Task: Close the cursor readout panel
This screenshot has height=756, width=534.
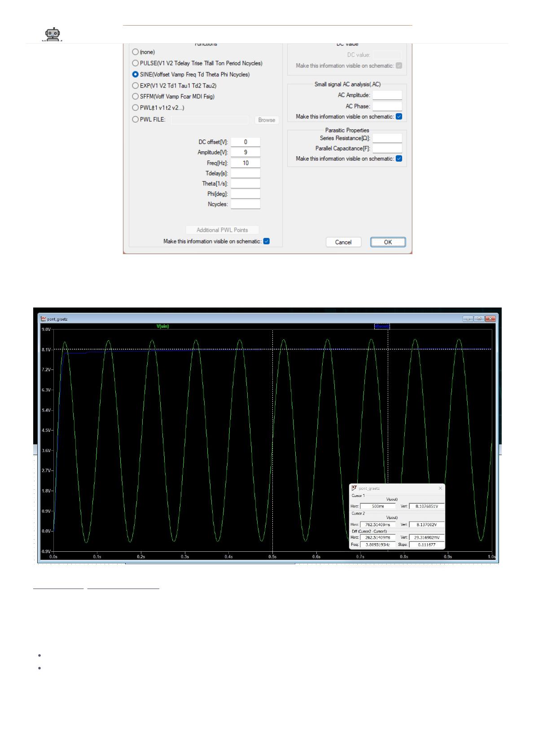Action: coord(440,488)
